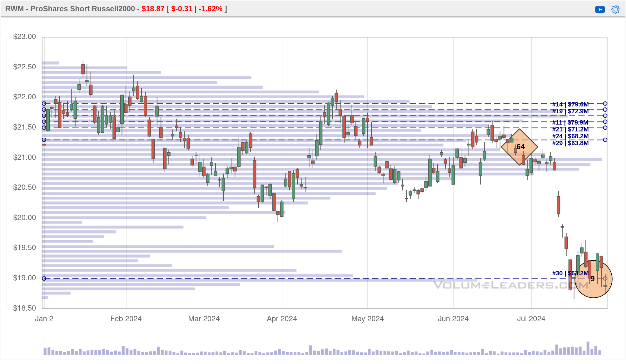Open chart settings gear icon
This screenshot has height=364, width=626.
tap(615, 9)
